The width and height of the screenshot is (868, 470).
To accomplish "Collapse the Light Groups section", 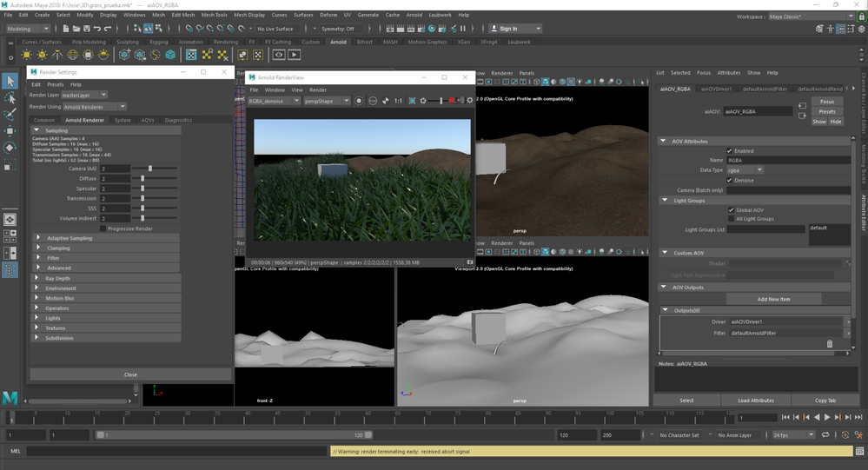I will [754, 201].
